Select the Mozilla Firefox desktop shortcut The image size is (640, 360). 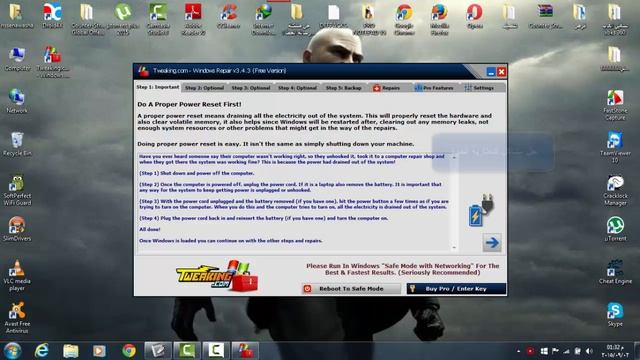coord(440,19)
